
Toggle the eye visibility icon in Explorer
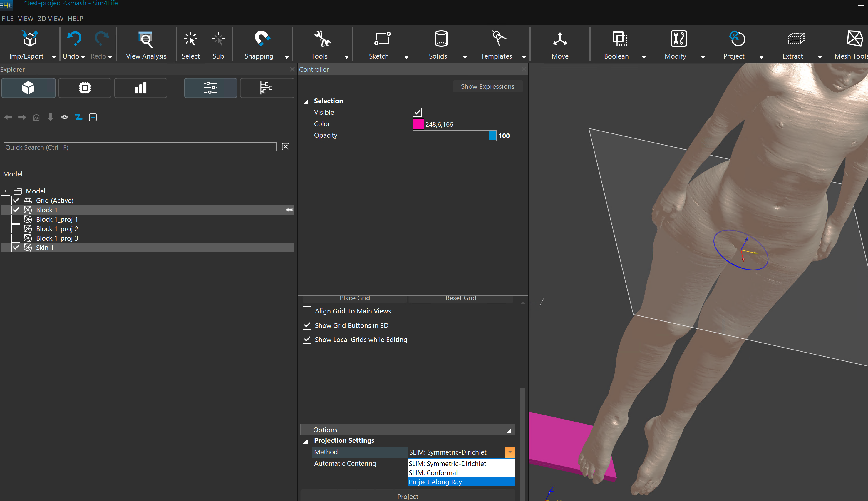click(64, 117)
